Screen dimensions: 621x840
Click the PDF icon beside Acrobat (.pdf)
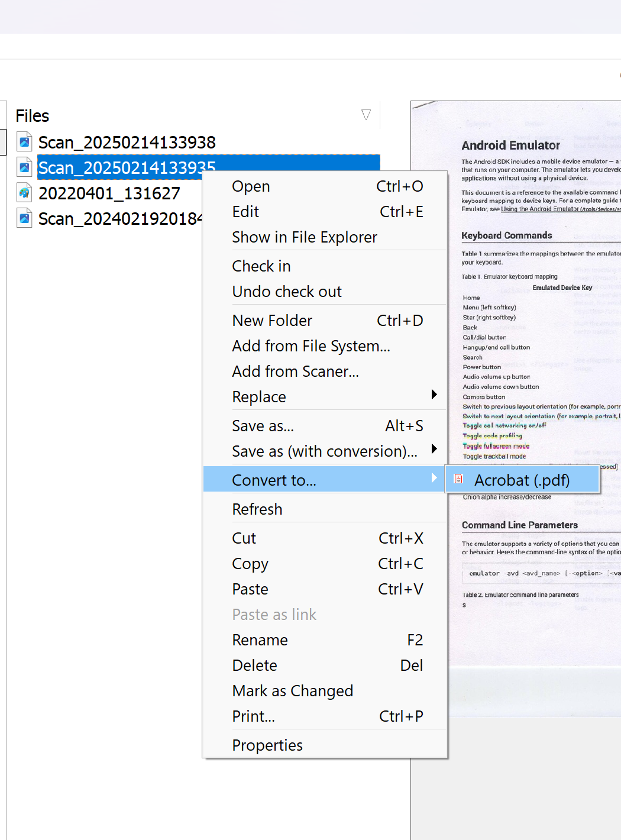(x=458, y=479)
